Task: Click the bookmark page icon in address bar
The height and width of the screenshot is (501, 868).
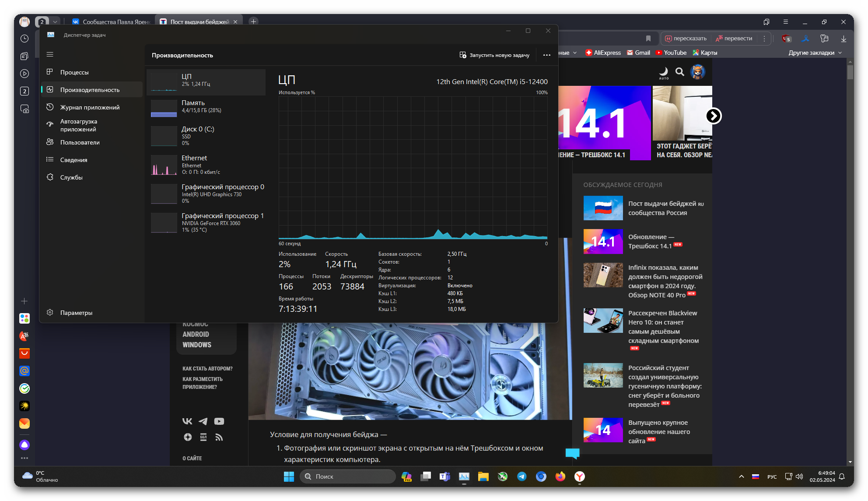Action: [648, 39]
